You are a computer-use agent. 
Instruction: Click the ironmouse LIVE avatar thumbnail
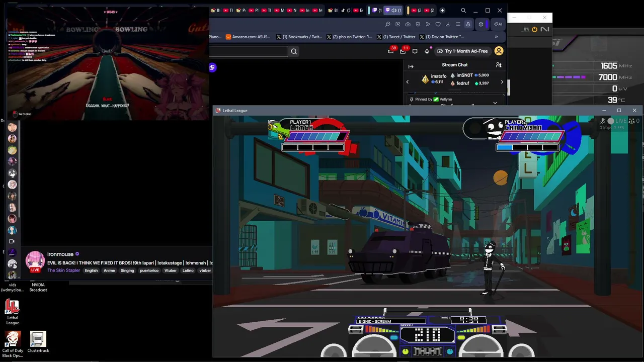point(35,261)
